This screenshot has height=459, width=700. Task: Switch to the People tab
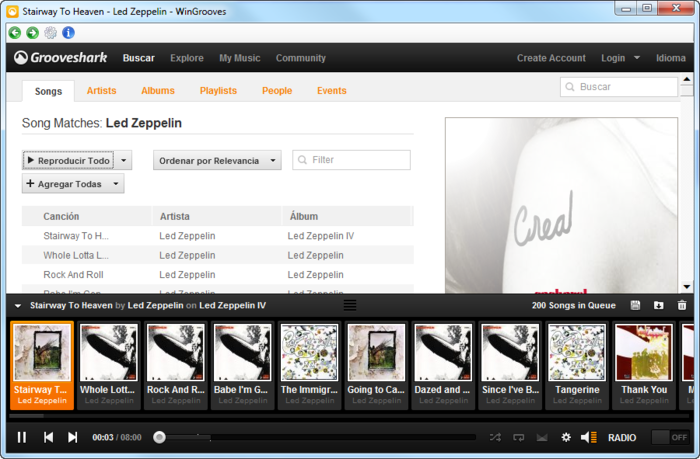coord(277,91)
